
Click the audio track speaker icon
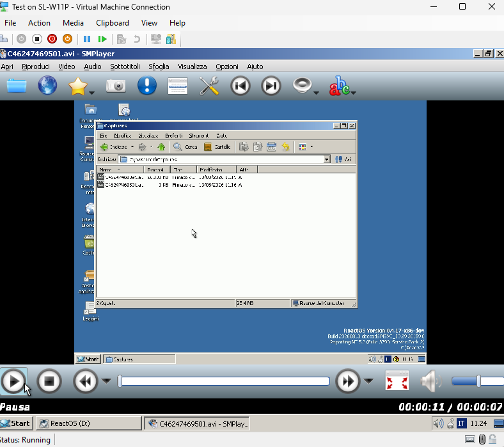click(302, 85)
